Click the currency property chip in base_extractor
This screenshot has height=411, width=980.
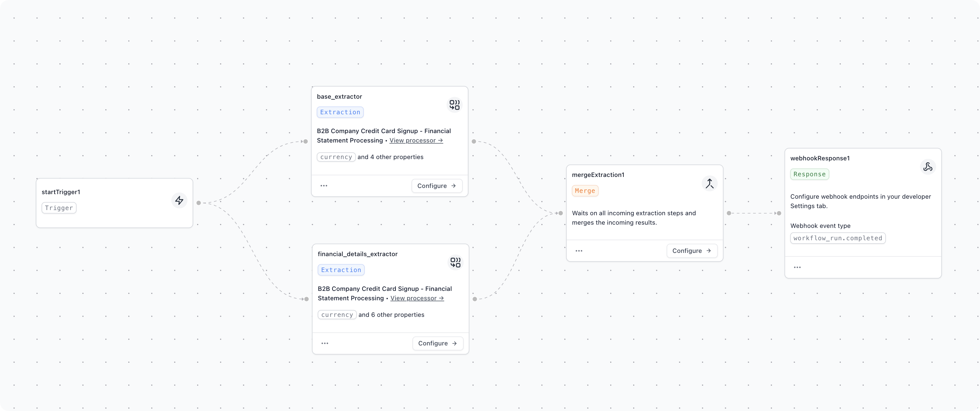tap(336, 157)
